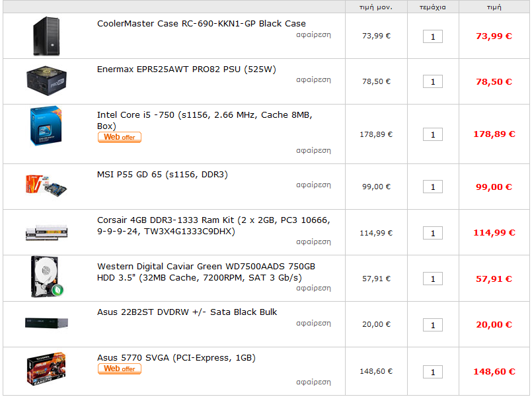This screenshot has width=532, height=397.
Task: Select the quantity field for Asus 5770 SVGA
Action: (433, 372)
